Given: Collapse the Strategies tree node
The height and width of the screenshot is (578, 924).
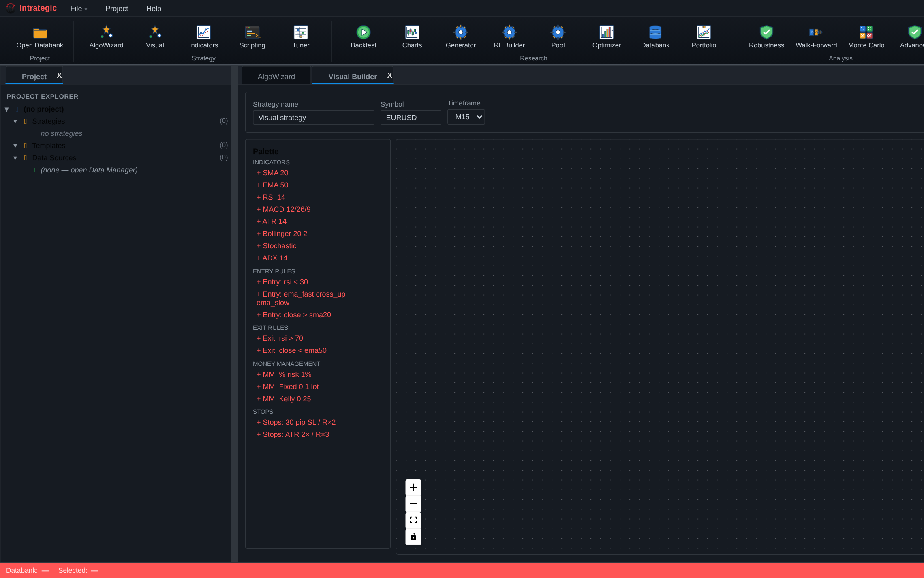Looking at the screenshot, I should pos(15,121).
